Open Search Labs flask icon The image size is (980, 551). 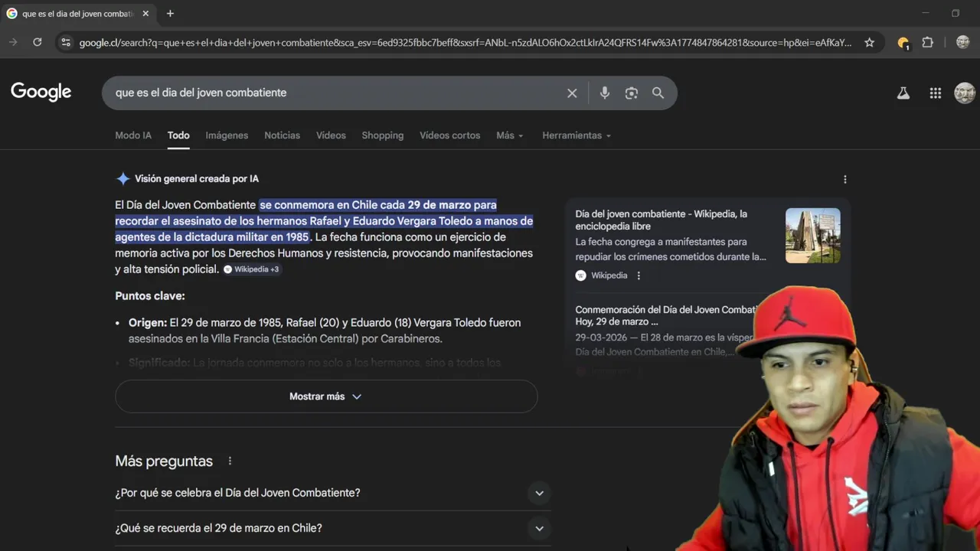tap(903, 93)
